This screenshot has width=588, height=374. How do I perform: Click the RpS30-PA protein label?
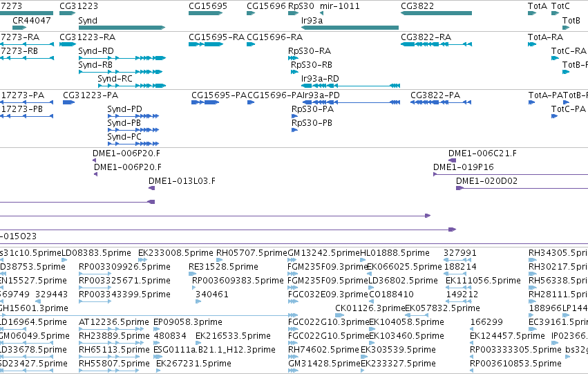click(x=312, y=109)
